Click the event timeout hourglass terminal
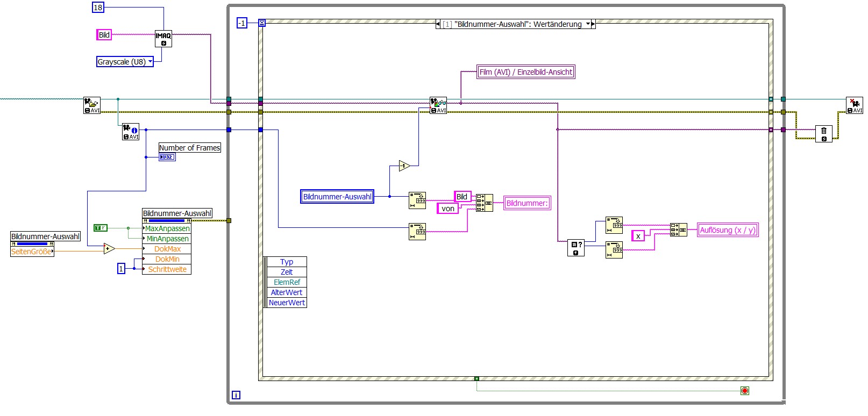Viewport: 868px width, 416px height. click(x=262, y=23)
